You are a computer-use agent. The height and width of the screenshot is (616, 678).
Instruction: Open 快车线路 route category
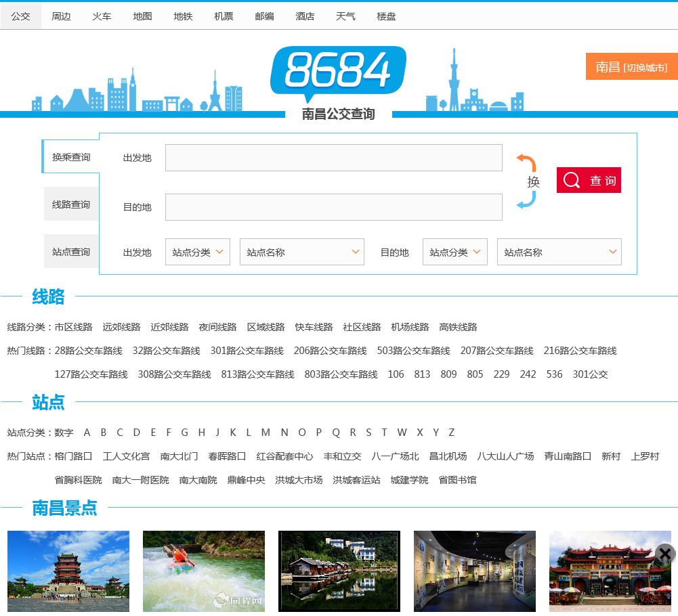point(314,327)
